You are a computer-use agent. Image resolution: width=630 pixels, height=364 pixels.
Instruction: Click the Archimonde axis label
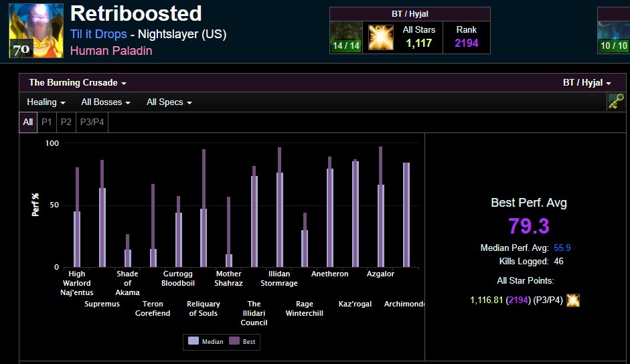pyautogui.click(x=404, y=304)
